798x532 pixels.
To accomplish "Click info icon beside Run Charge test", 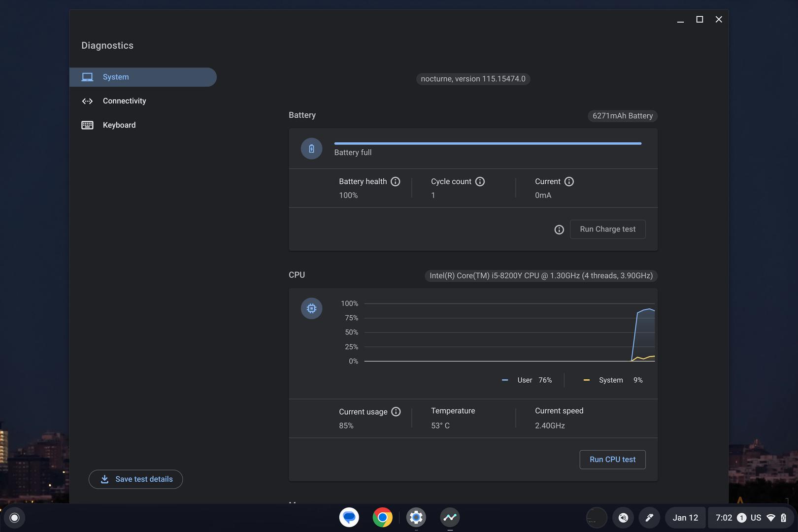I will [559, 230].
